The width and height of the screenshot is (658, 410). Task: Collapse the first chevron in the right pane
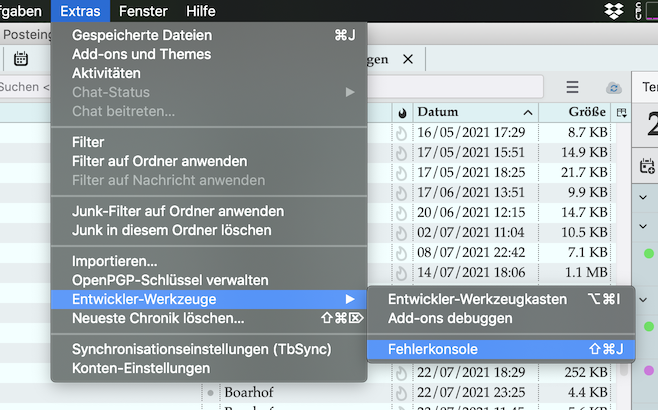point(643,197)
